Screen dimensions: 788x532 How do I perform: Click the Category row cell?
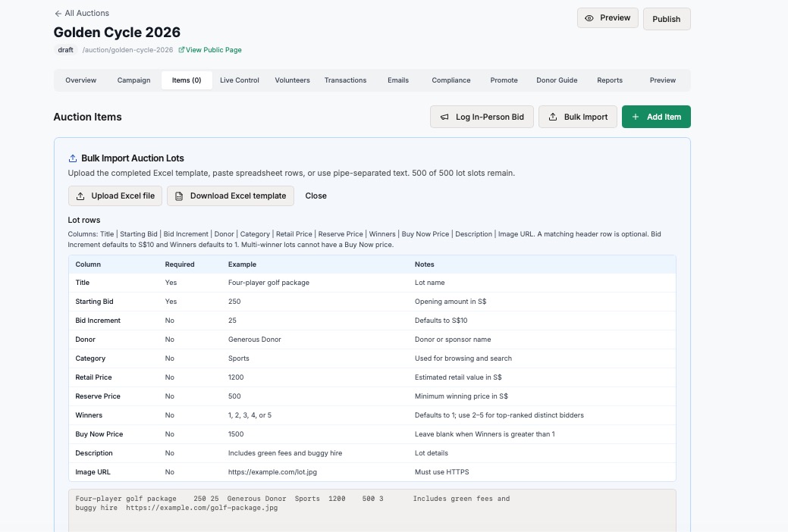point(90,358)
